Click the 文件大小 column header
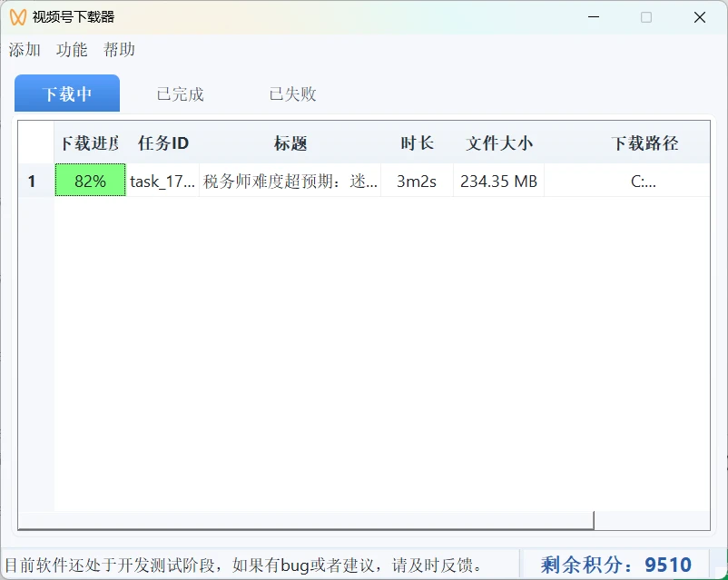728x580 pixels. (498, 143)
